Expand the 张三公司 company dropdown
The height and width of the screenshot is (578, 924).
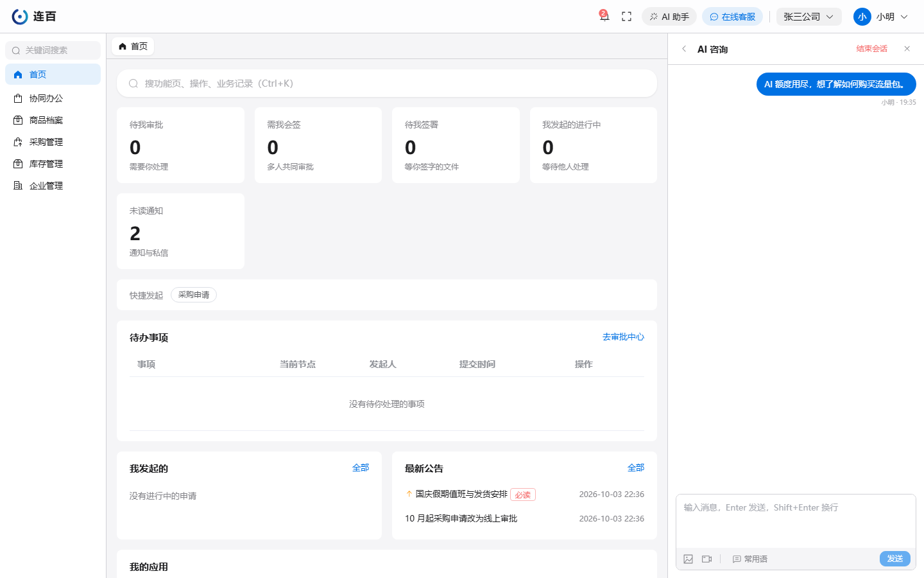point(809,17)
